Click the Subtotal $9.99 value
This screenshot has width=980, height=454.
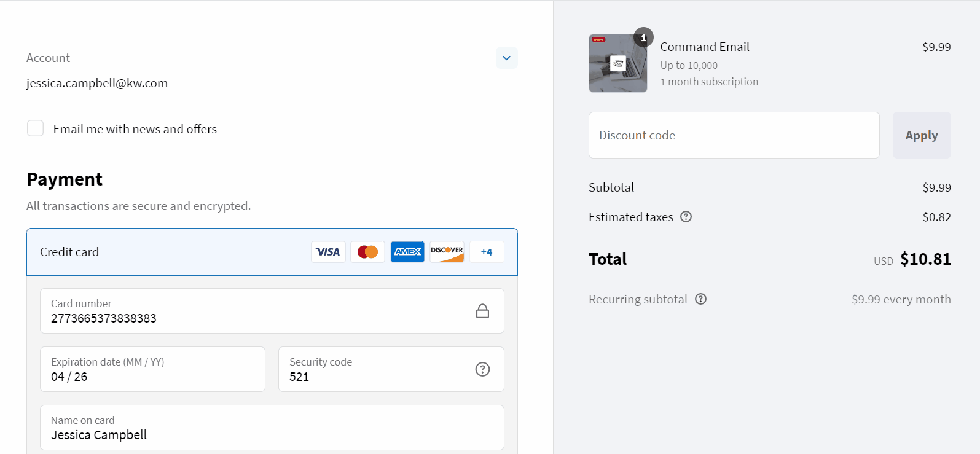[936, 187]
